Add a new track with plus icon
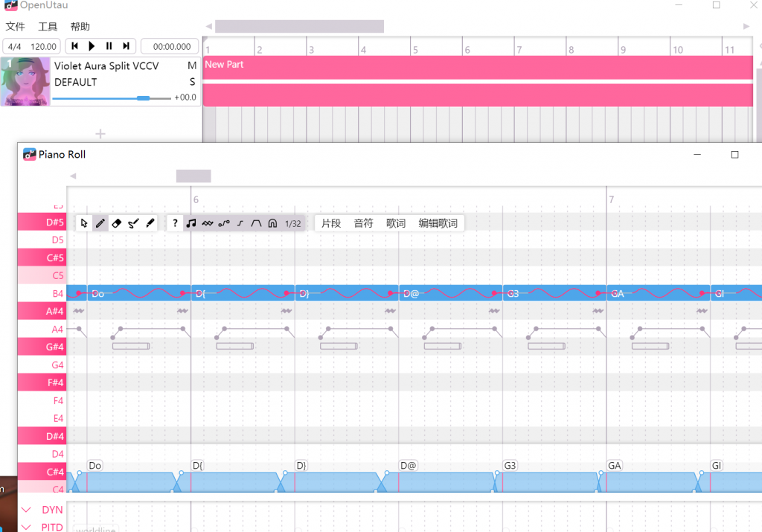This screenshot has height=532, width=762. 100,134
